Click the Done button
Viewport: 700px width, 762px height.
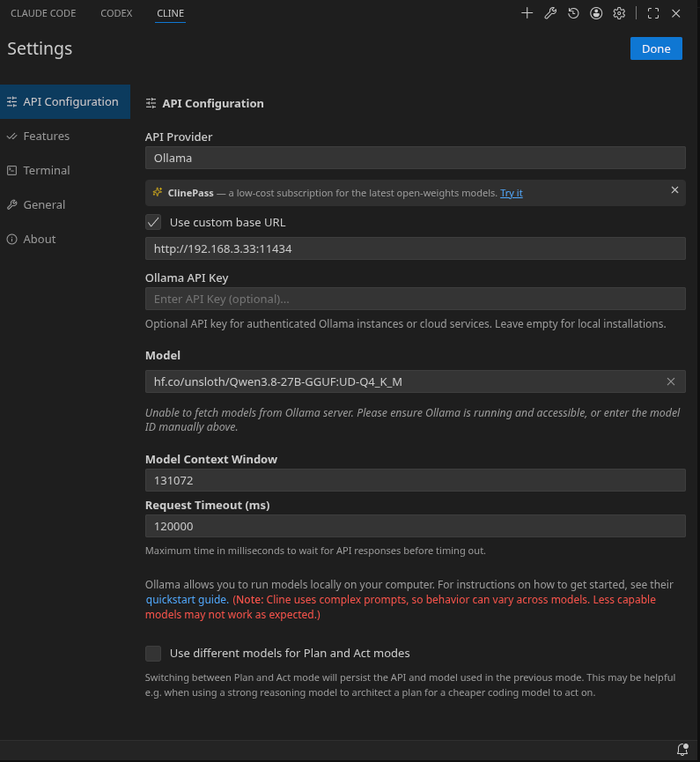(x=656, y=48)
